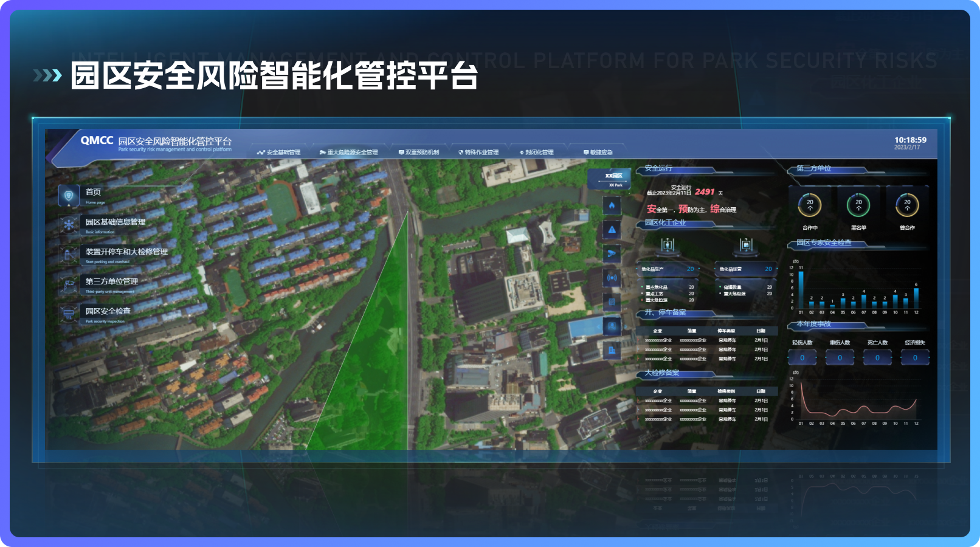Switch to 重大危险源安全管理 tab
This screenshot has width=980, height=547.
349,153
